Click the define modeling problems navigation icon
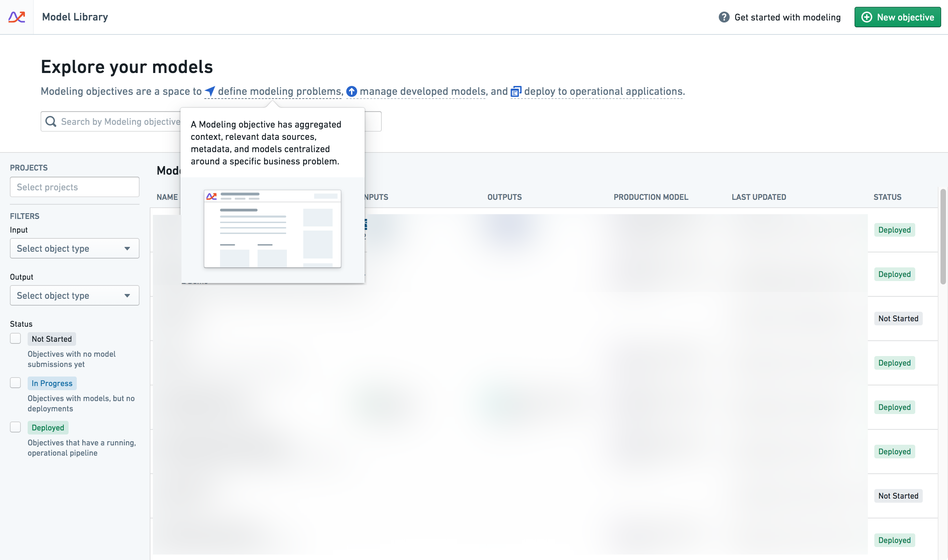Image resolution: width=948 pixels, height=560 pixels. 209,91
